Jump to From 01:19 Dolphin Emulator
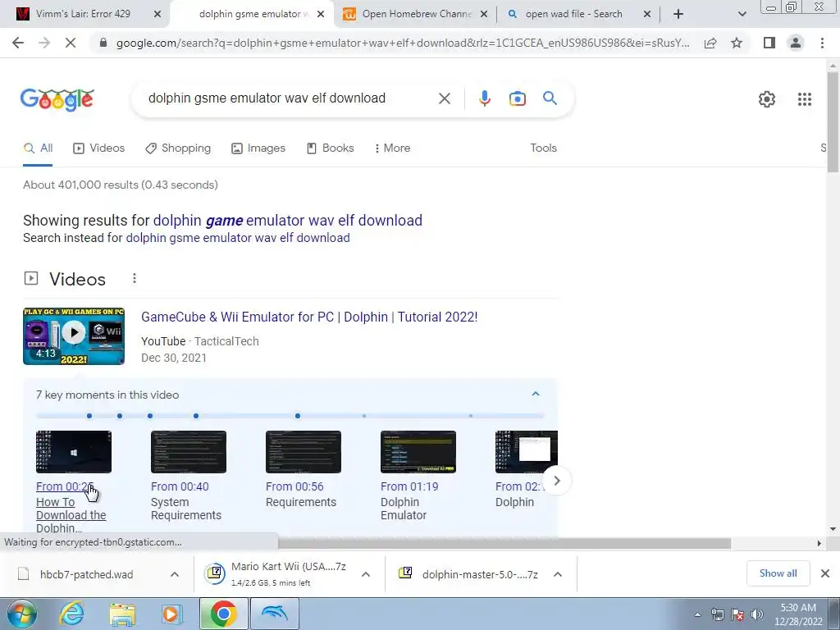 click(409, 487)
